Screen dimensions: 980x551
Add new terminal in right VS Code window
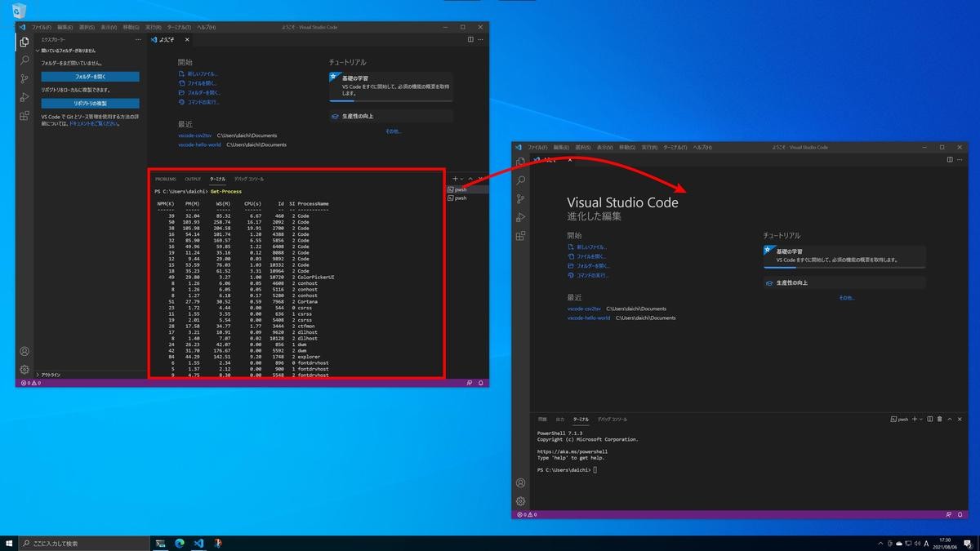[915, 419]
